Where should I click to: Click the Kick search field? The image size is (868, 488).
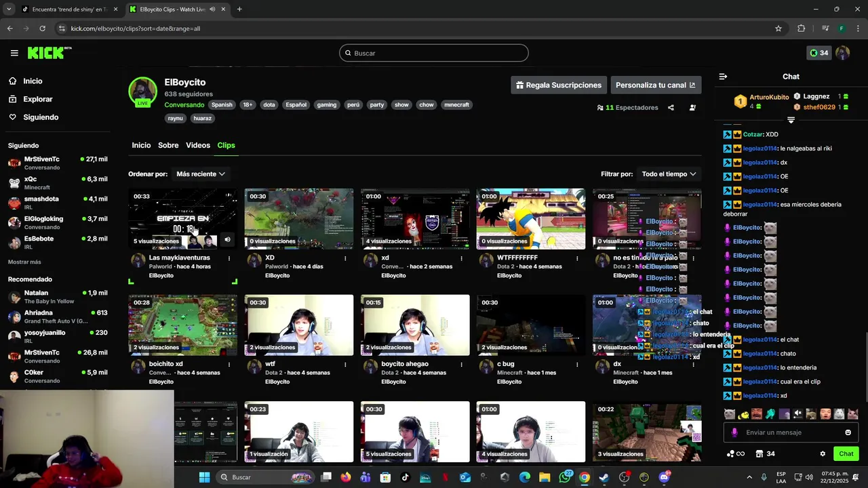434,53
